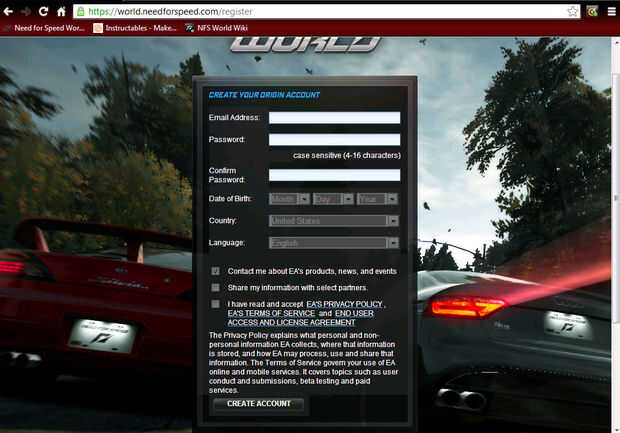Open the Country dropdown showing United States
620x433 pixels.
(x=334, y=221)
